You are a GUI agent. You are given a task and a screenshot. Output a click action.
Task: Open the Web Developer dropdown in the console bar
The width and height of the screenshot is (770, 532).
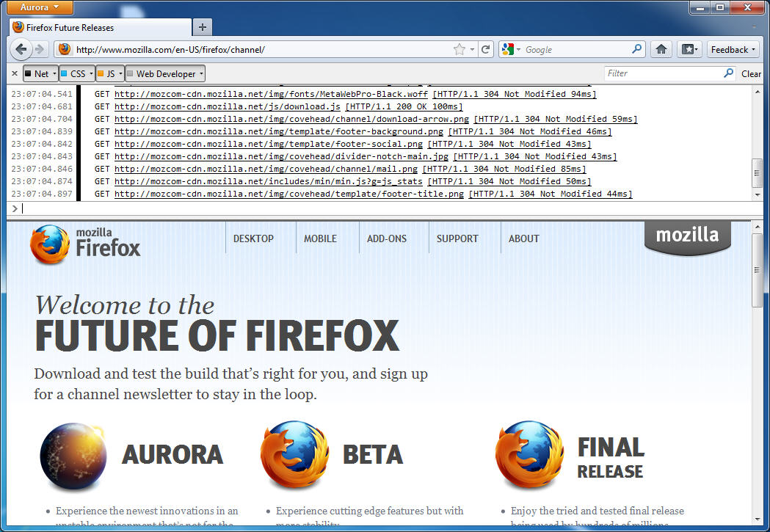point(164,73)
